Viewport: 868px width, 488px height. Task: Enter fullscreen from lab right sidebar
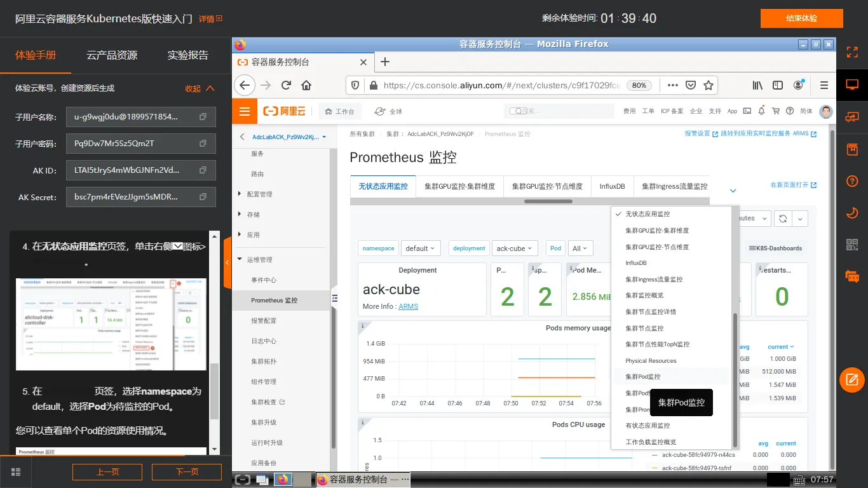pyautogui.click(x=852, y=52)
